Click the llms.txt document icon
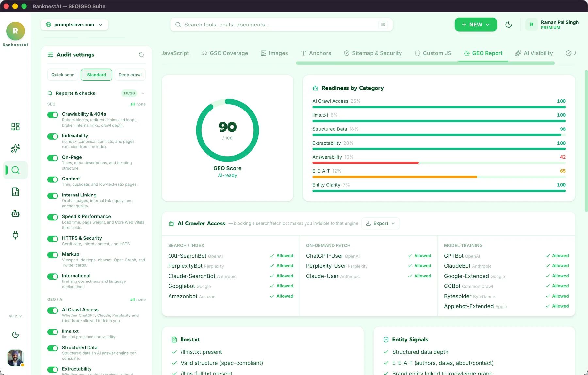The height and width of the screenshot is (375, 588). (174, 340)
